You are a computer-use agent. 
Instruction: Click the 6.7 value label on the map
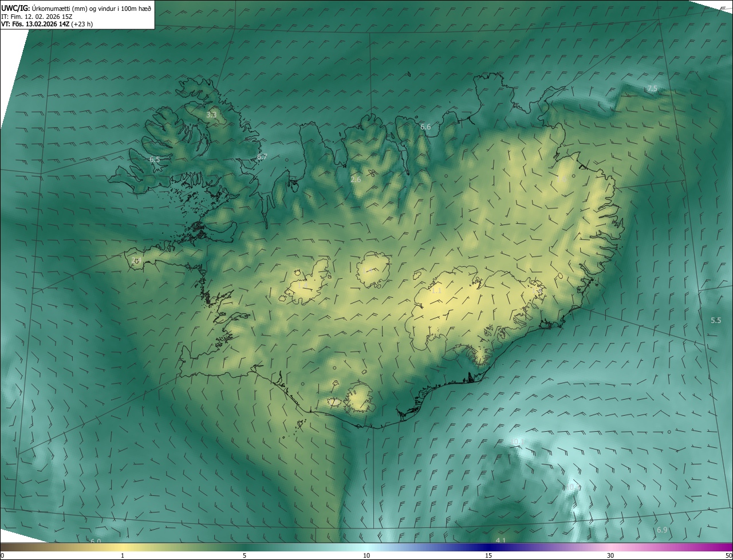(262, 156)
